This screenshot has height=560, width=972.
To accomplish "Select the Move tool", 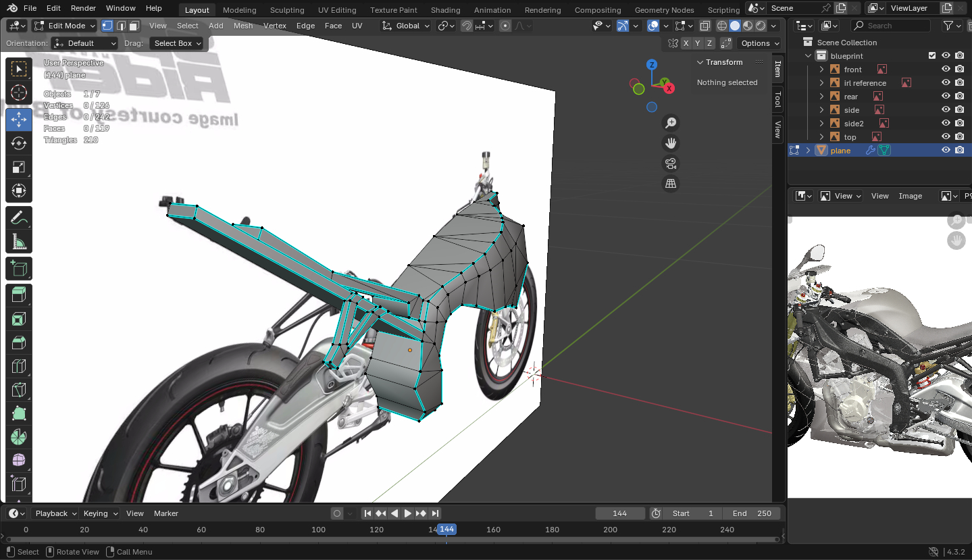I will [19, 119].
